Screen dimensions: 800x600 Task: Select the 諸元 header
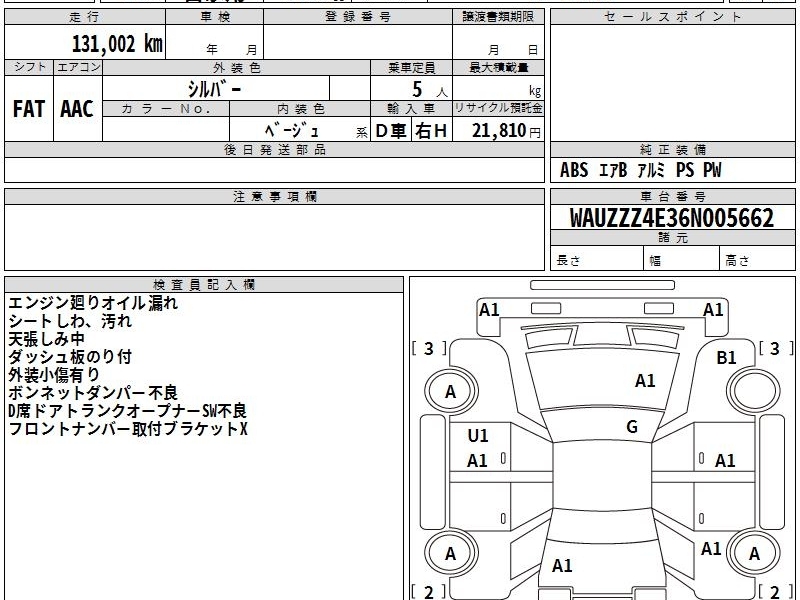[672, 237]
